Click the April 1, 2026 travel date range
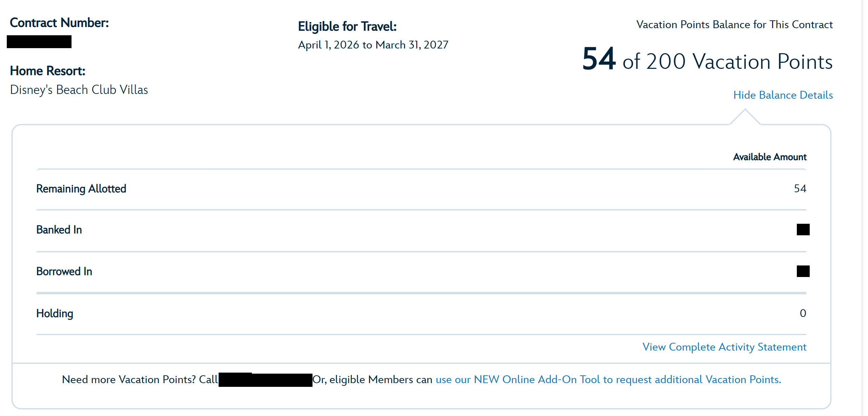 tap(373, 45)
